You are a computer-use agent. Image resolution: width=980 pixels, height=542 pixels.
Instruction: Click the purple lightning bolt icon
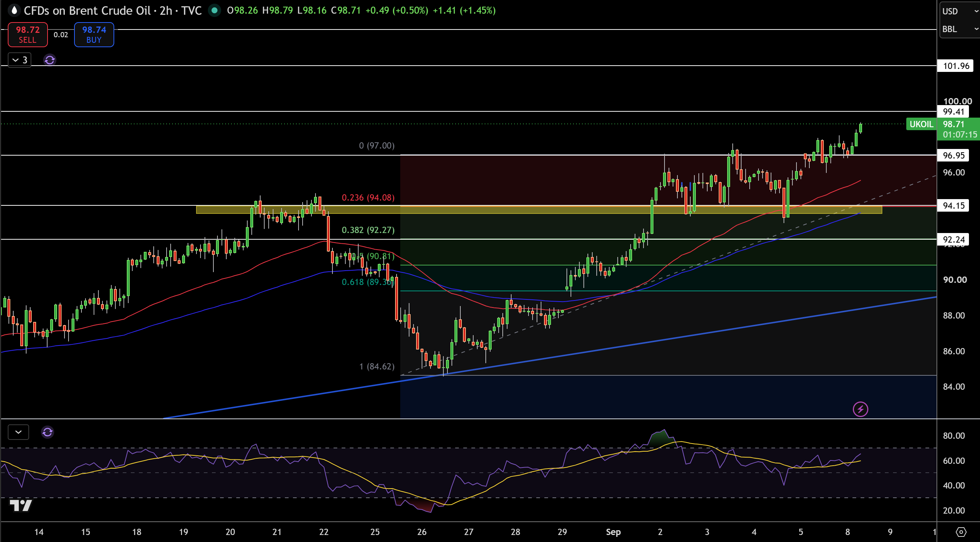pos(860,409)
